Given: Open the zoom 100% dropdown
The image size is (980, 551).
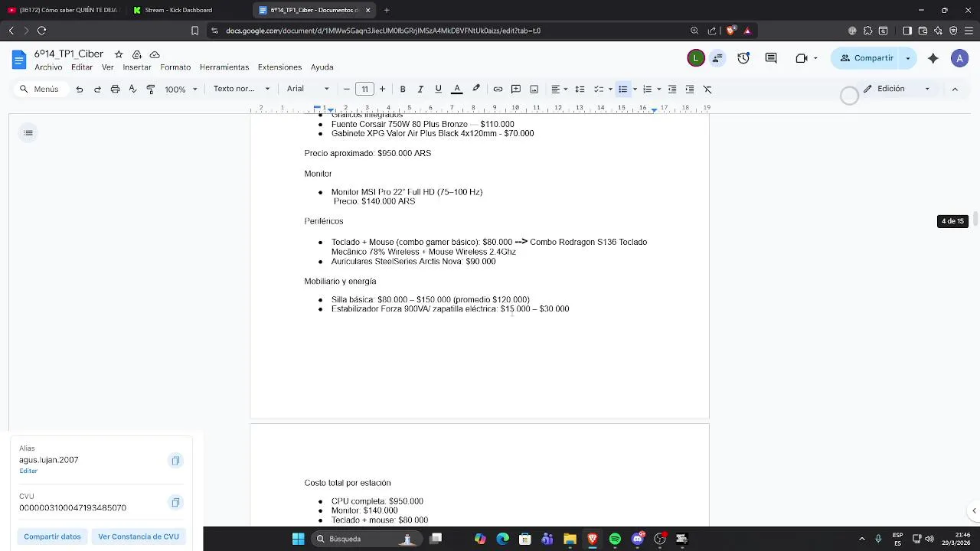Looking at the screenshot, I should [x=181, y=90].
